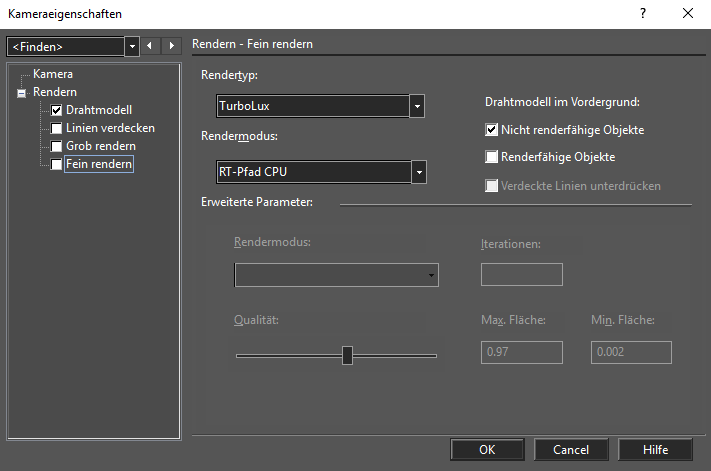Image resolution: width=711 pixels, height=471 pixels.
Task: Click the Cancel button
Action: click(x=571, y=450)
